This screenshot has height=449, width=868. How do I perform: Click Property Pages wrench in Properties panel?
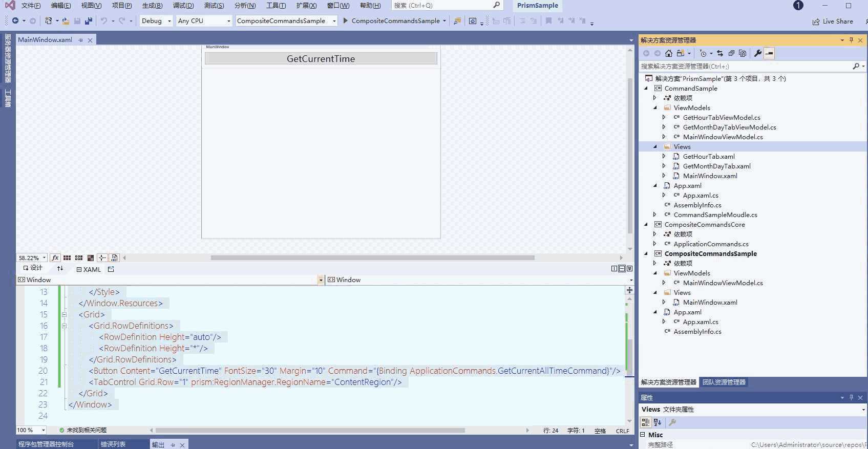673,422
